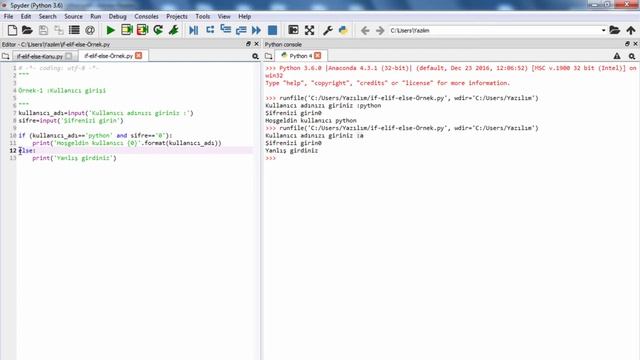Open the View menu
Image resolution: width=640 pixels, height=360 pixels.
pyautogui.click(x=224, y=16)
